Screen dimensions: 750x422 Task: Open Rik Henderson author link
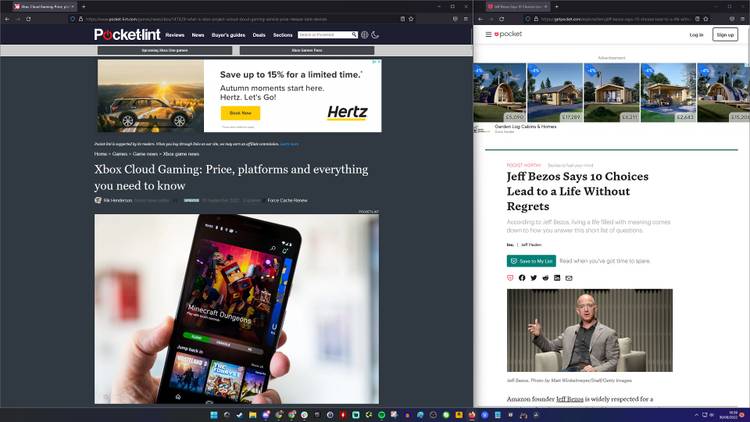point(118,200)
